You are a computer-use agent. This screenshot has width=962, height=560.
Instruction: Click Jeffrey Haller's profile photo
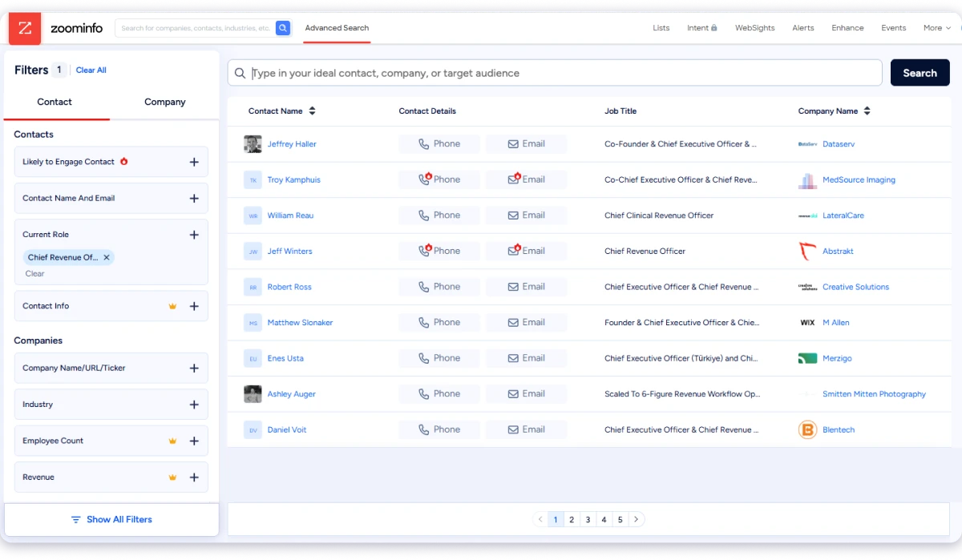[x=253, y=144]
